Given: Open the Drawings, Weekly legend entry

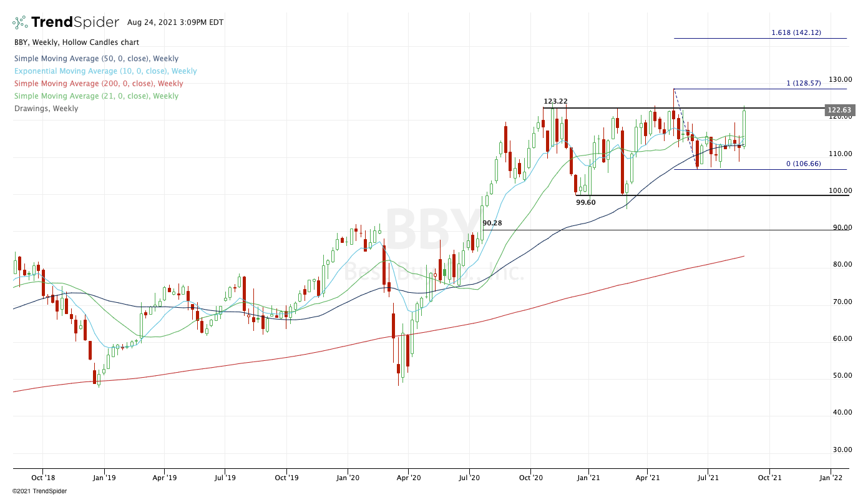Looking at the screenshot, I should [x=46, y=109].
